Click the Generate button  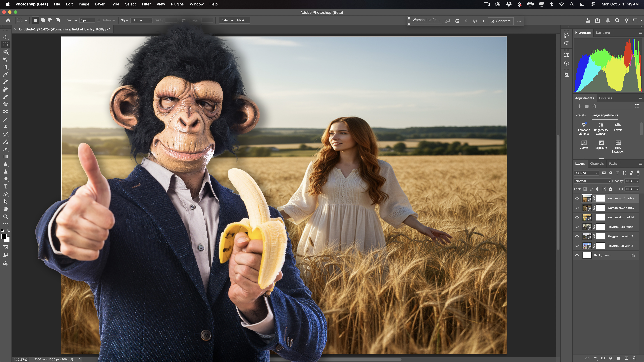(501, 21)
